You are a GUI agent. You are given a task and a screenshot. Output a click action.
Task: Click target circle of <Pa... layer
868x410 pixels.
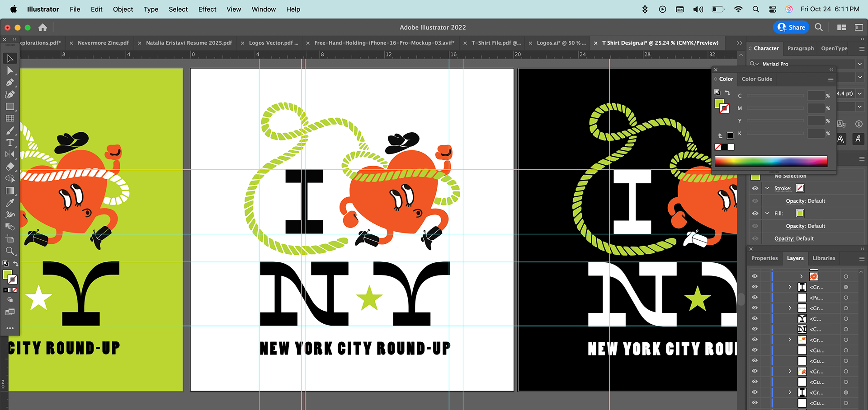tap(846, 298)
